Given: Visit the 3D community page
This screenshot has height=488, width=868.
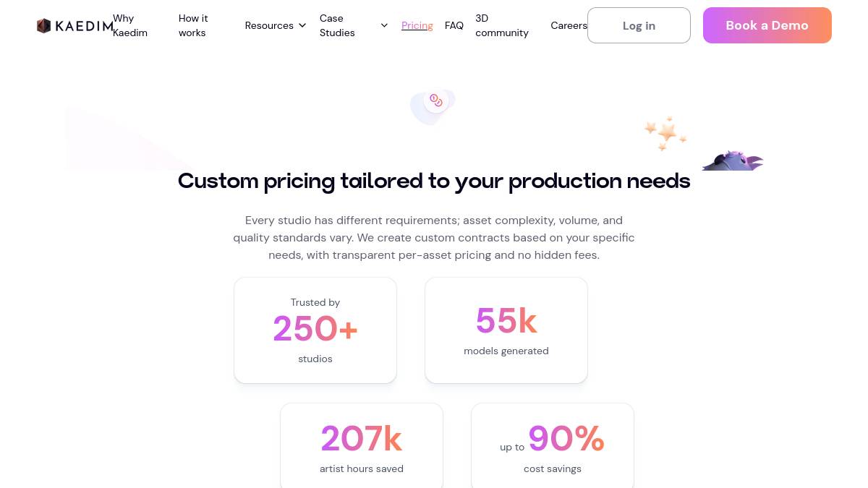Looking at the screenshot, I should [502, 25].
